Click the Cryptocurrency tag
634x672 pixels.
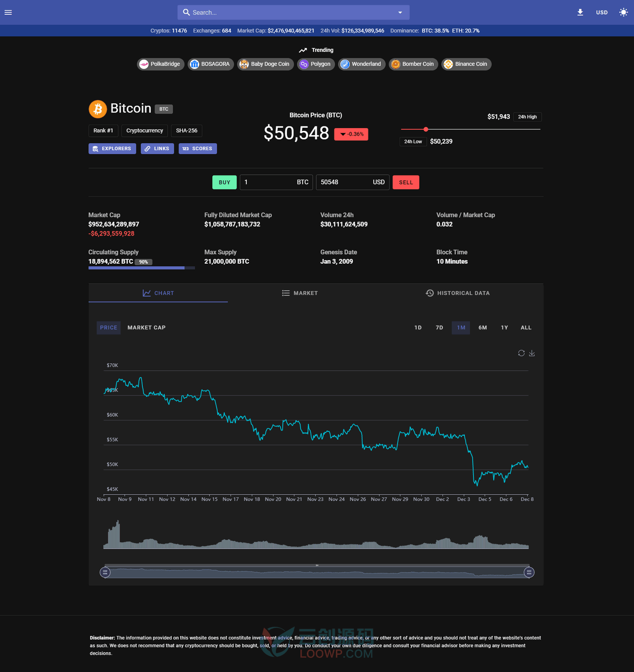[x=145, y=130]
